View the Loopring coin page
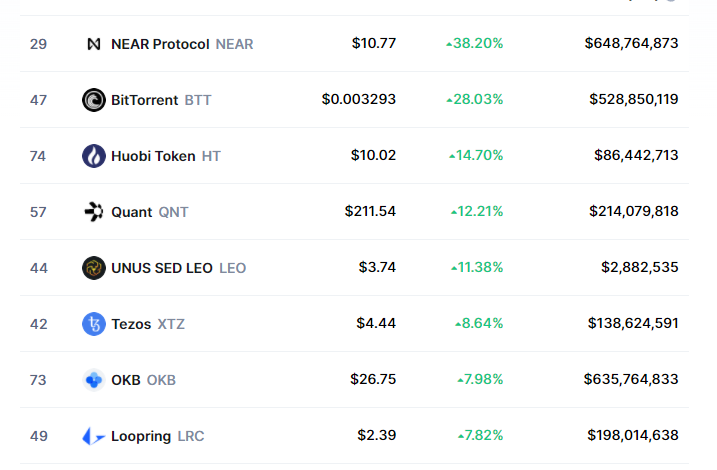Image resolution: width=717 pixels, height=470 pixels. pos(142,436)
